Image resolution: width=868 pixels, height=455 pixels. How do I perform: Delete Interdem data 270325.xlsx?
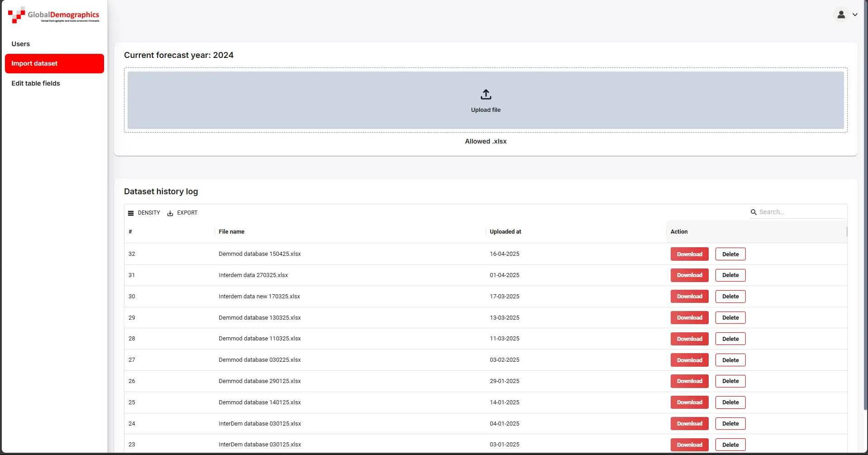click(x=730, y=275)
